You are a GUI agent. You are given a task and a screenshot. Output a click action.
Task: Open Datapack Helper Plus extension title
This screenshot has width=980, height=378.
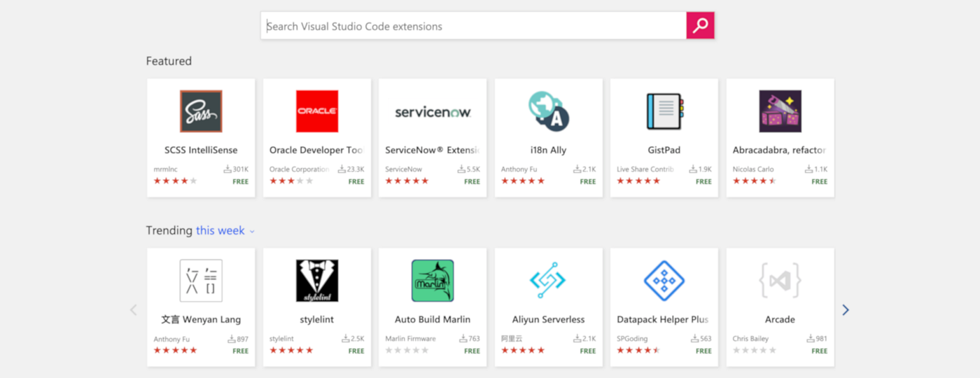point(663,319)
